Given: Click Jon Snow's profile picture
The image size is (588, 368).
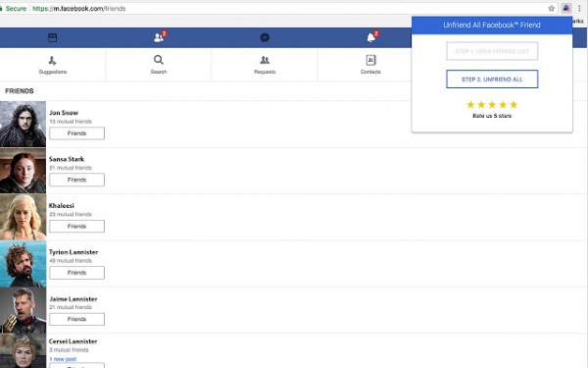Looking at the screenshot, I should click(23, 124).
